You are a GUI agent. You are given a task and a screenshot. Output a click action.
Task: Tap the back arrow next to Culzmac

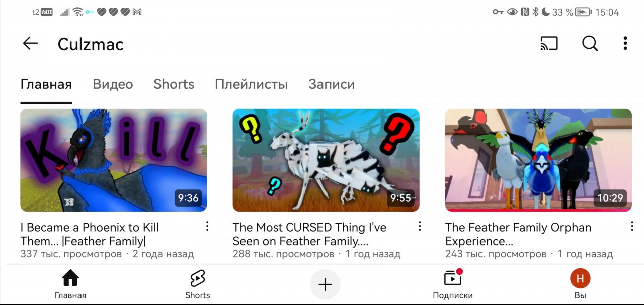point(30,44)
